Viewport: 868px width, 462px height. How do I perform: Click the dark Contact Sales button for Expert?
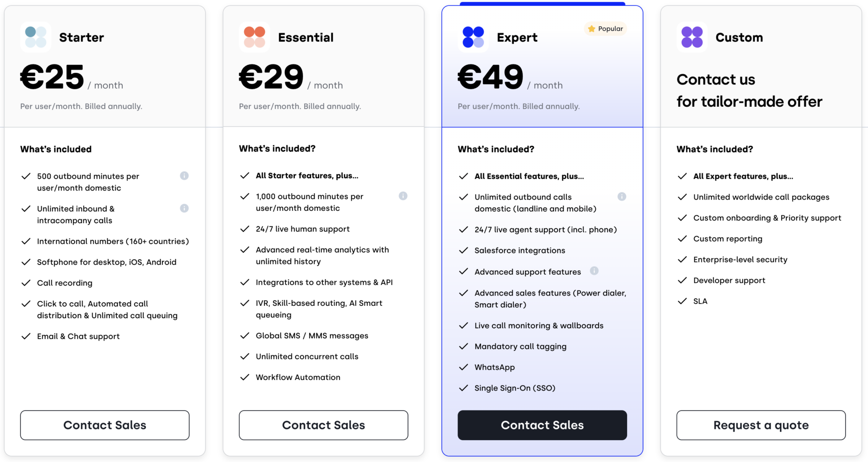click(542, 425)
